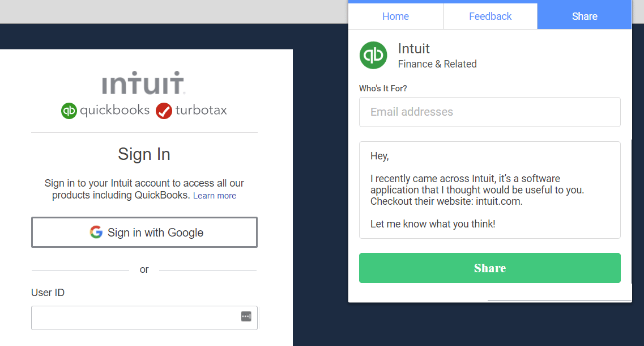The width and height of the screenshot is (644, 346).
Task: Switch to the Home tab
Action: (x=395, y=16)
